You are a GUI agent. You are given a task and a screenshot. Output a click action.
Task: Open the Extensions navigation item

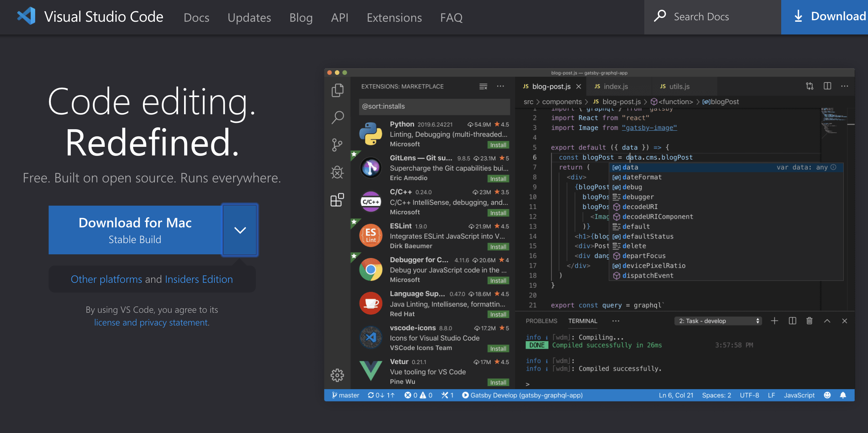pyautogui.click(x=394, y=17)
